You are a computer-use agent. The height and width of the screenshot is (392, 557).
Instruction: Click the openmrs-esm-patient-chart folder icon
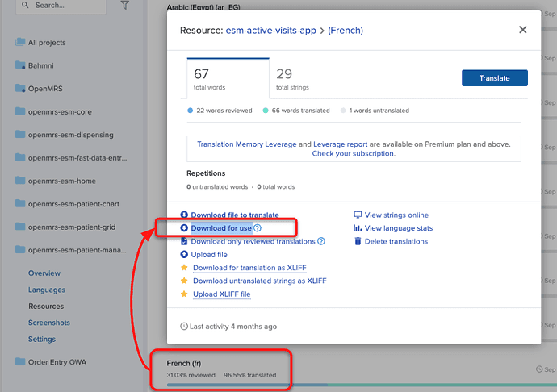[x=20, y=204]
